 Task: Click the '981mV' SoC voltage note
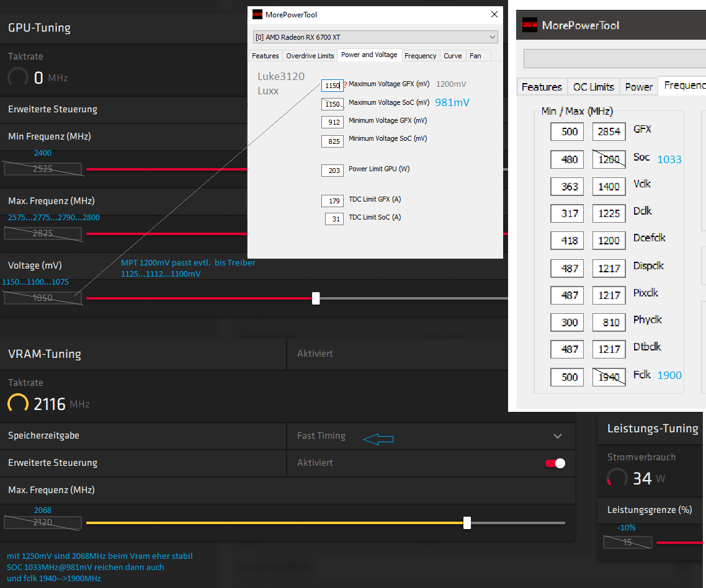click(x=452, y=103)
